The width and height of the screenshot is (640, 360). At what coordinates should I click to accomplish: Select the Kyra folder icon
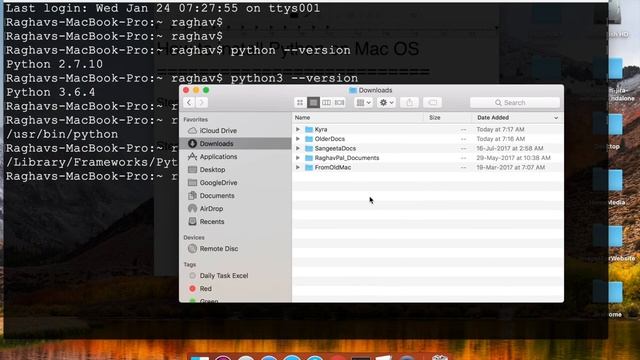point(309,129)
